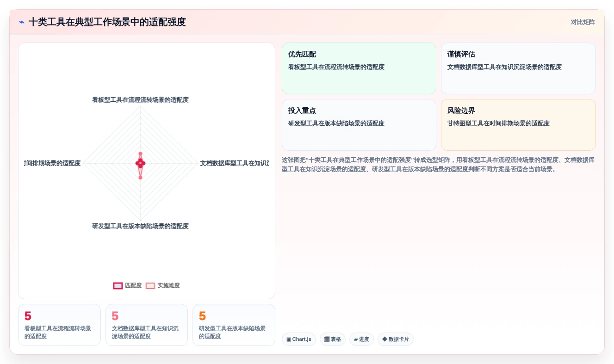Click the radar chart top axis label 看板型工具
614x364 pixels.
[x=140, y=100]
